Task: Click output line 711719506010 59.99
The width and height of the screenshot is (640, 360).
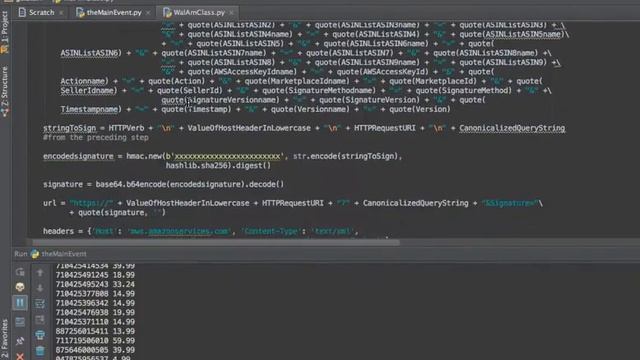Action: point(95,341)
